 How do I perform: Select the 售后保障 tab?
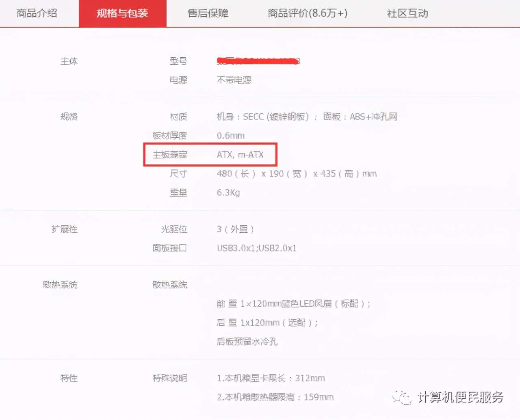click(208, 13)
